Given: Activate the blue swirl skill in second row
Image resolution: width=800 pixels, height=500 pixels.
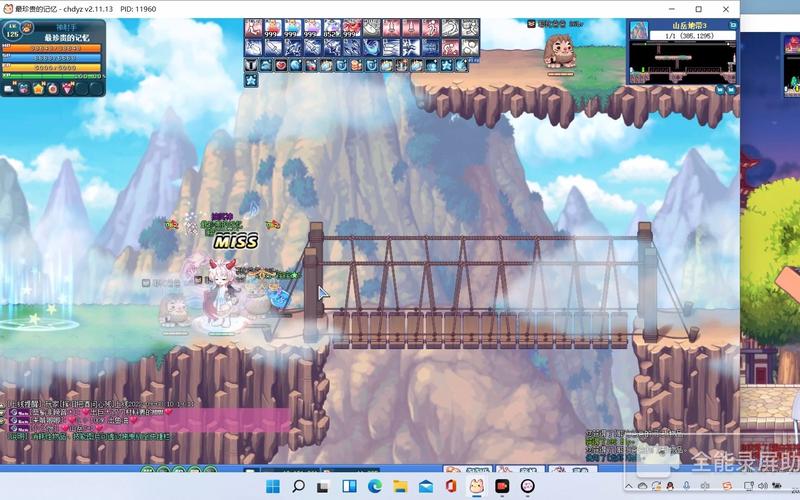Looking at the screenshot, I should pos(371,47).
